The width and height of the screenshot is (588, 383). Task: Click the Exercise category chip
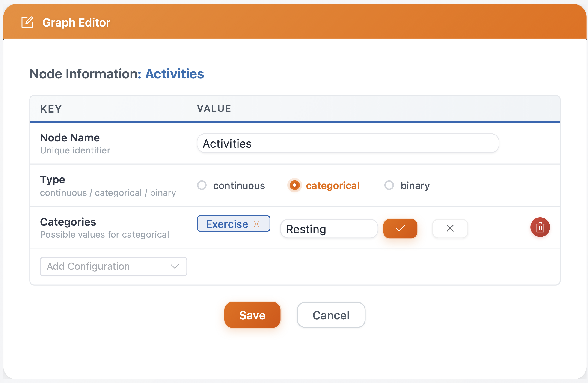227,224
